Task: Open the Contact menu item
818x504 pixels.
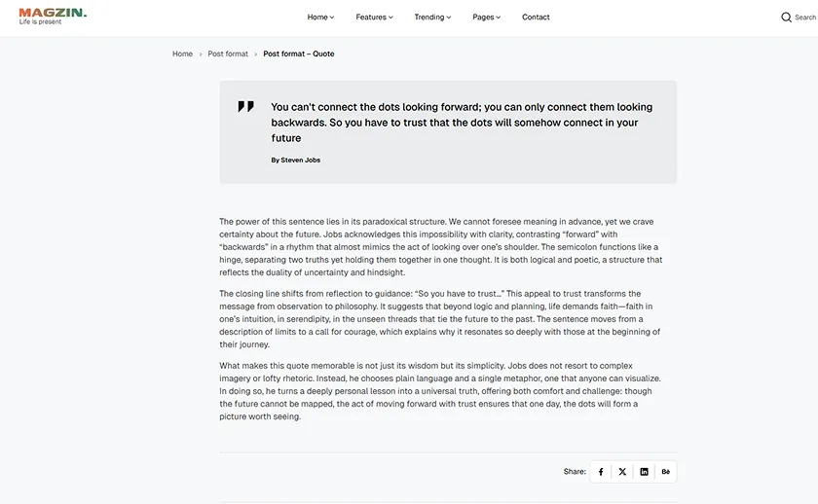Action: 536,18
